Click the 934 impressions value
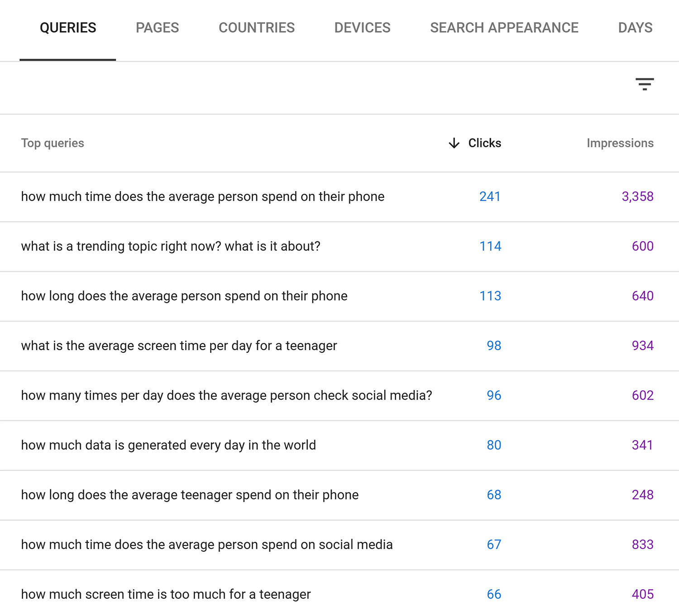Image resolution: width=679 pixels, height=616 pixels. [x=643, y=346]
